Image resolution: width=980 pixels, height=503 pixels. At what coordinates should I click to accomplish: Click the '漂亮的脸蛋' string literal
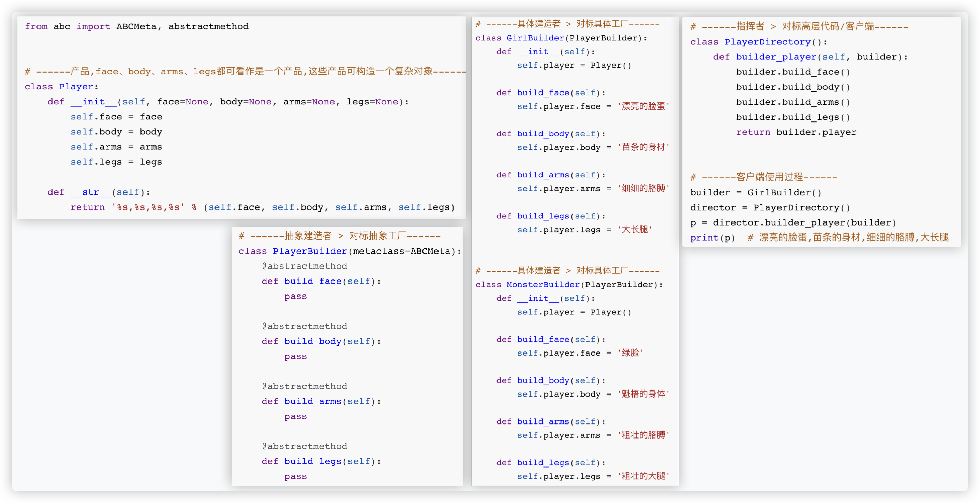(x=643, y=106)
